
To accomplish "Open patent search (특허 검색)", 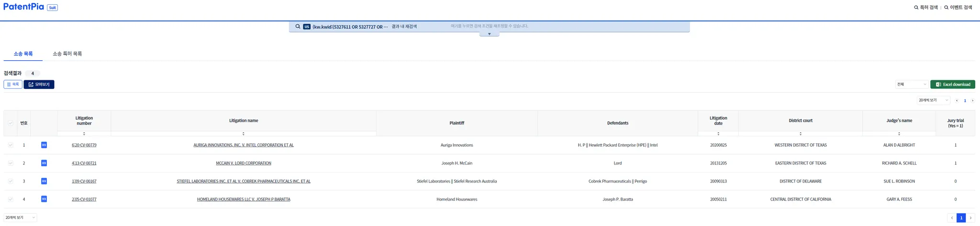I will pyautogui.click(x=926, y=8).
